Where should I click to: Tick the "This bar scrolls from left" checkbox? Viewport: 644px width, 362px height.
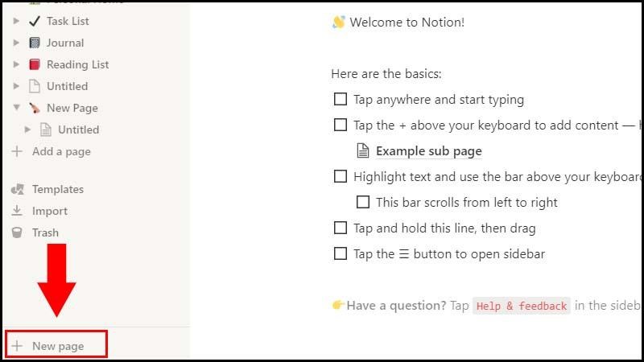coord(362,202)
